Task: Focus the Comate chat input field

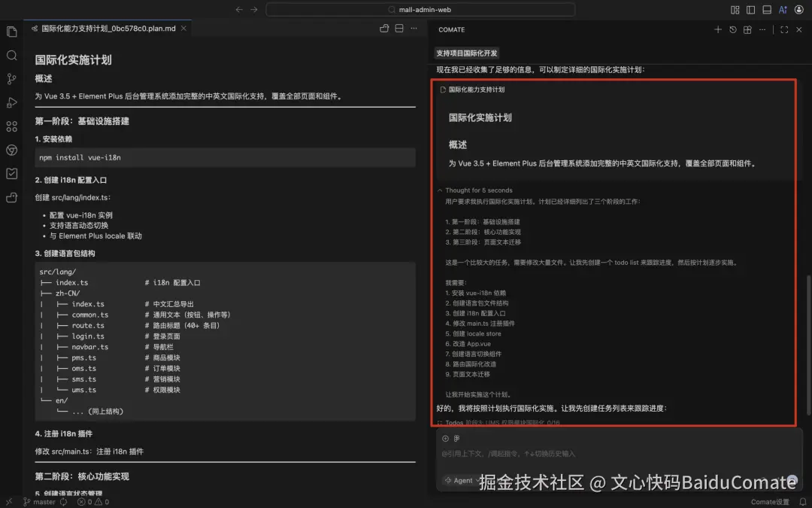Action: coord(619,454)
